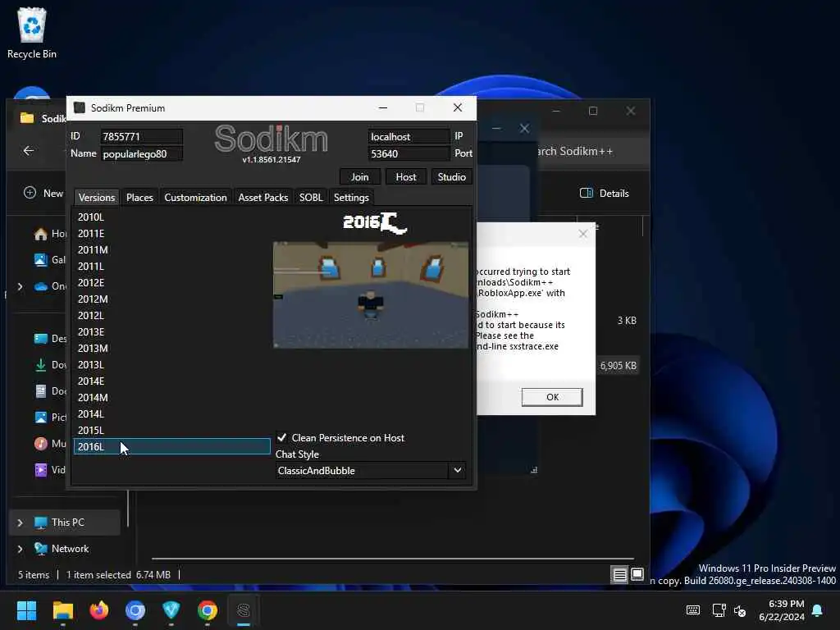Screen dimensions: 840x630
Task: Select version 2016L in the list
Action: 171,446
